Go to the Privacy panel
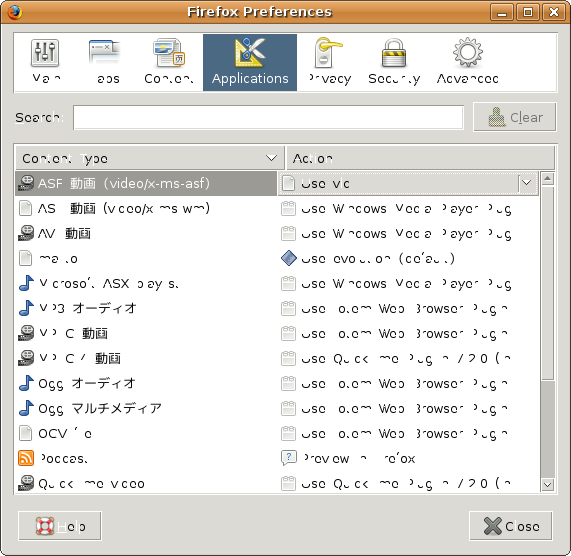Viewport: 571px width, 556px height. point(330,62)
